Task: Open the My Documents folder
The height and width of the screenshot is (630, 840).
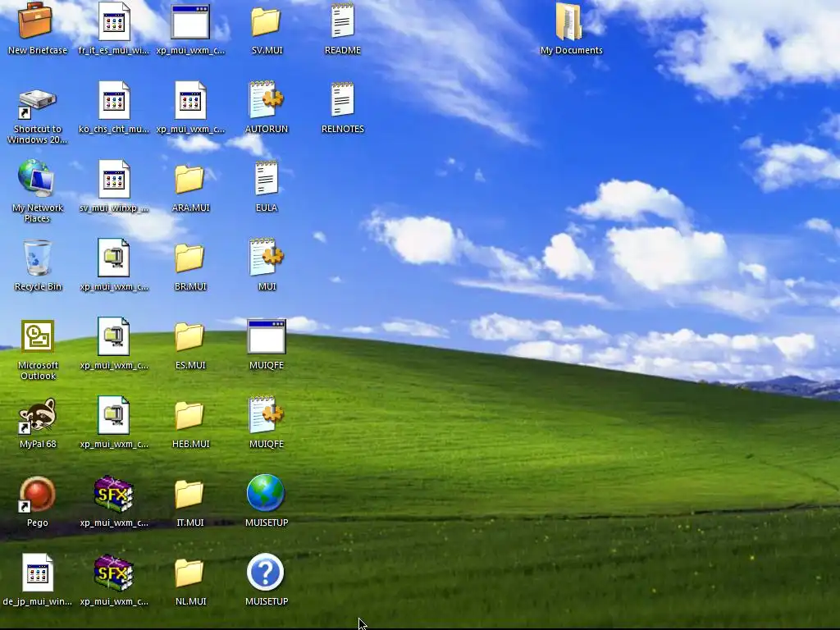Action: pyautogui.click(x=569, y=21)
